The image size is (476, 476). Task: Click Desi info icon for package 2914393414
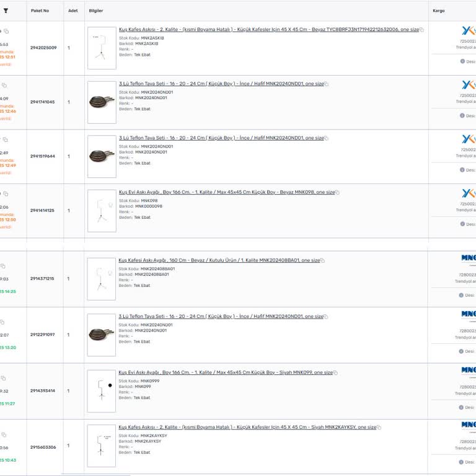click(461, 407)
